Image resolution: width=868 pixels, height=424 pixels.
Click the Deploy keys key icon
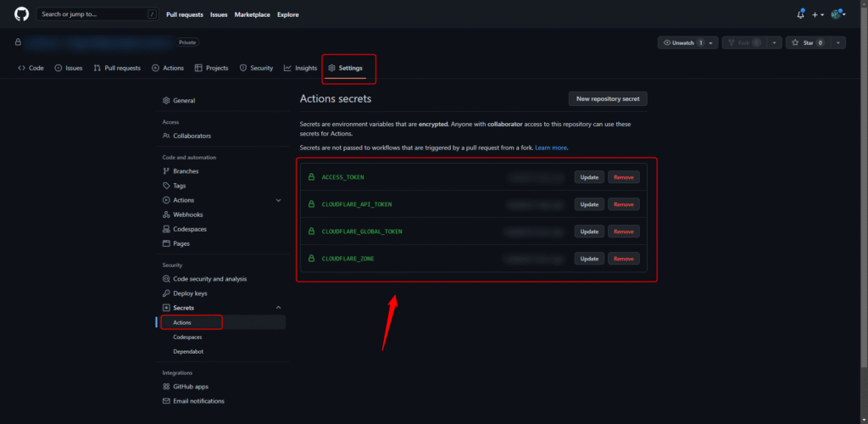click(166, 293)
